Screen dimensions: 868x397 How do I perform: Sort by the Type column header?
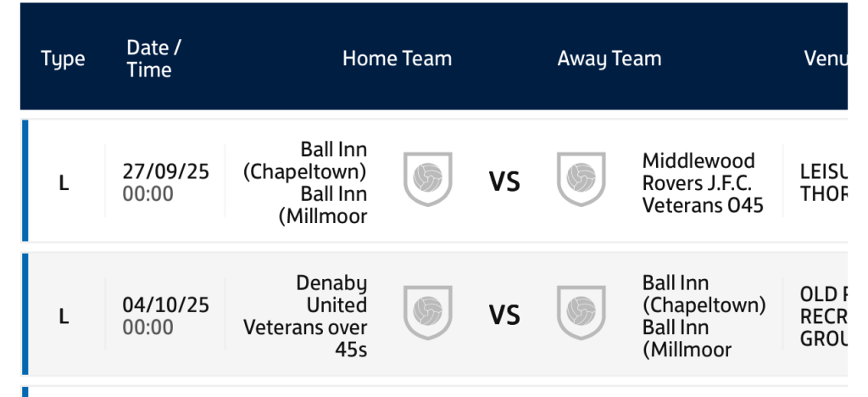tap(63, 59)
